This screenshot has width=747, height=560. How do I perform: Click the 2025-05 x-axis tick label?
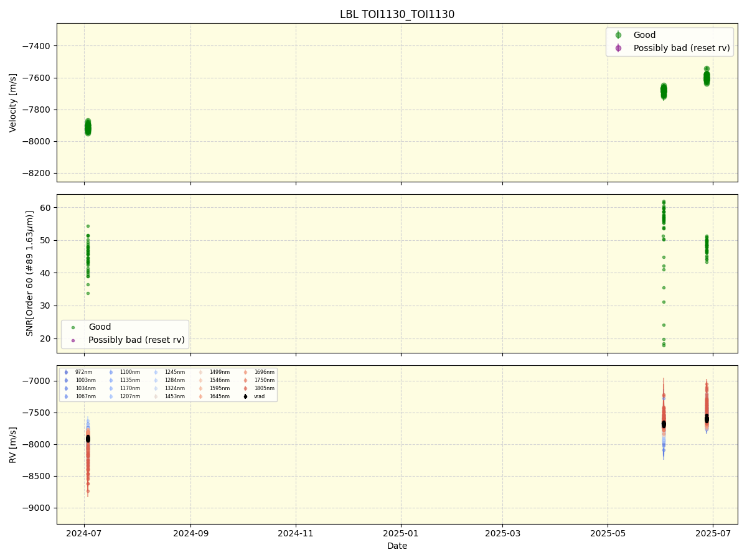tap(608, 533)
